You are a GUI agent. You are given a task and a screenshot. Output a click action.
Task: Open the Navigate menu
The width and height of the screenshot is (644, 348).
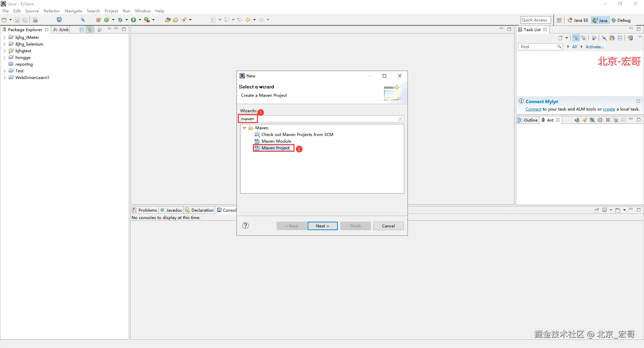pyautogui.click(x=73, y=11)
